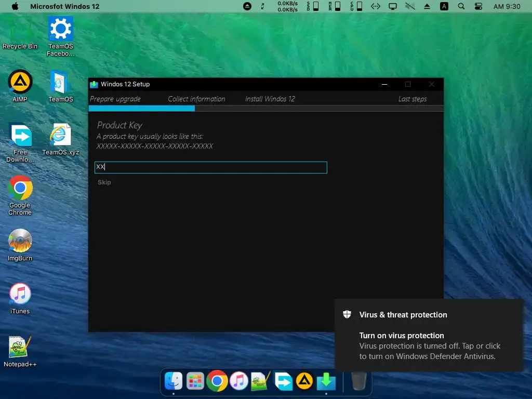Click the Windos 12 Setup title bar icon
Screen dimensions: 532x399
coord(94,84)
